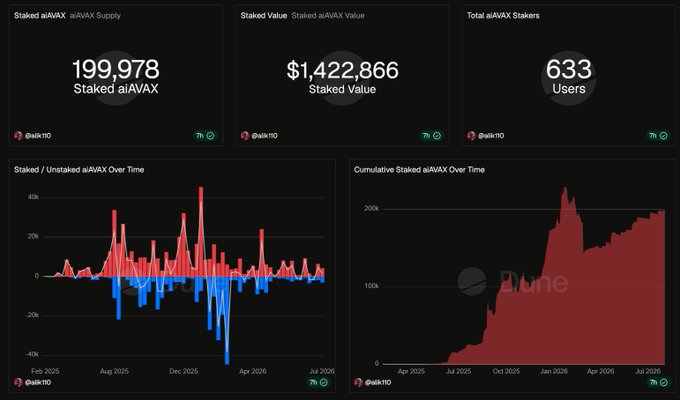The height and width of the screenshot is (400, 680).
Task: Click Oct 2025 label on cumulative chart
Action: (x=506, y=371)
